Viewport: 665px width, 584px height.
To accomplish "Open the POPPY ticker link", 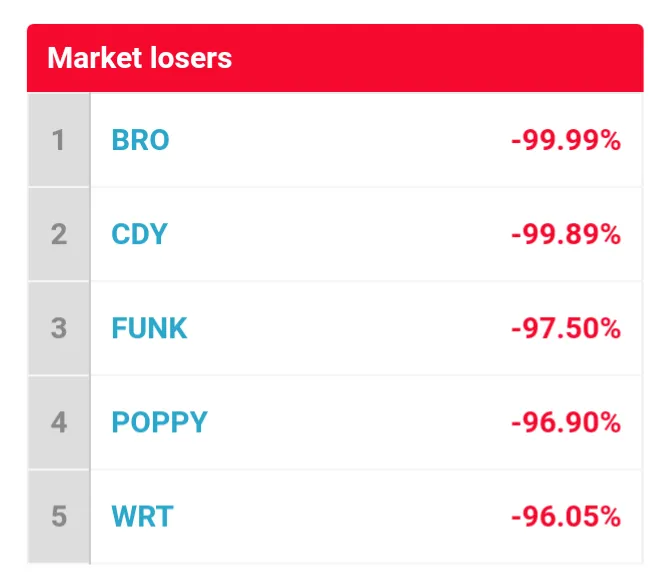I will 159,422.
